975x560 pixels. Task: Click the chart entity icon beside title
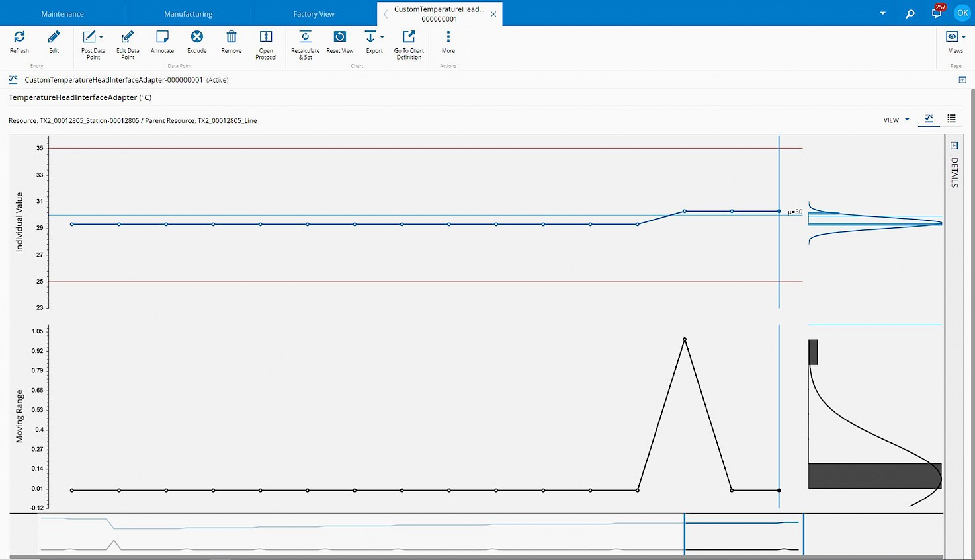13,80
